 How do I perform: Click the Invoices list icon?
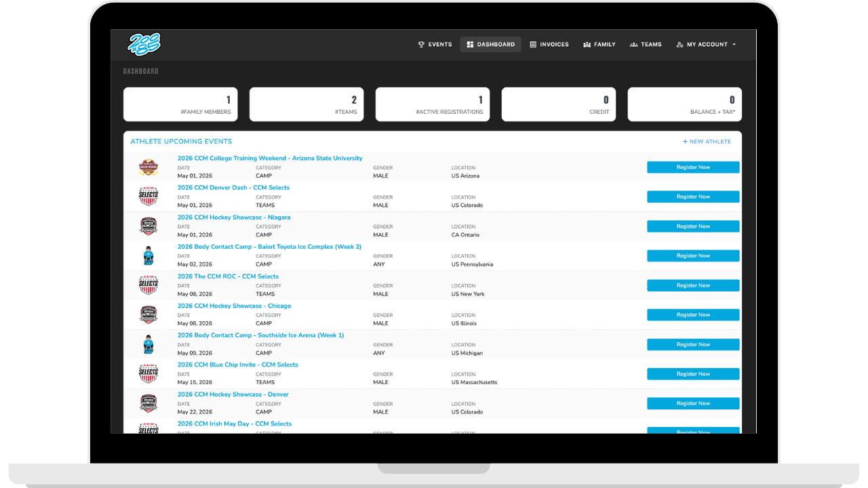click(533, 45)
